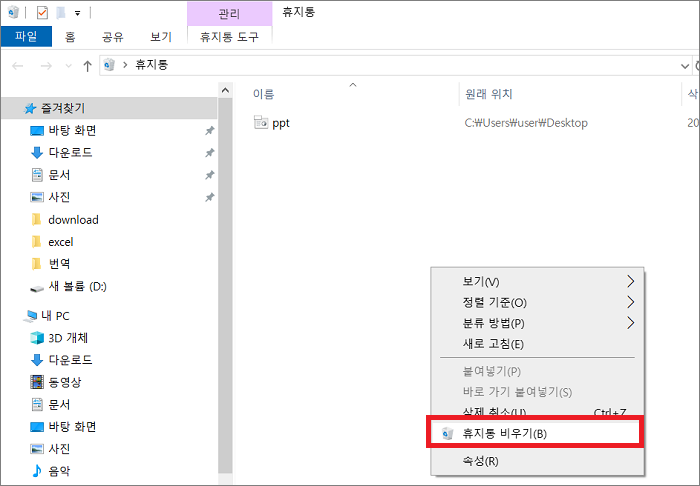Click the Recycle Bin icon in title bar
Viewport: 700px width, 486px height.
[13, 12]
